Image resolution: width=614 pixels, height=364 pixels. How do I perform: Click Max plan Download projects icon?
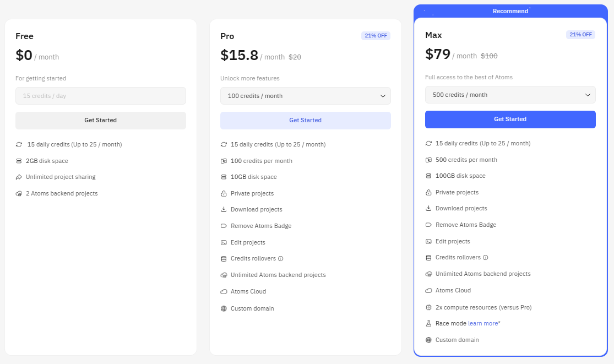[428, 208]
